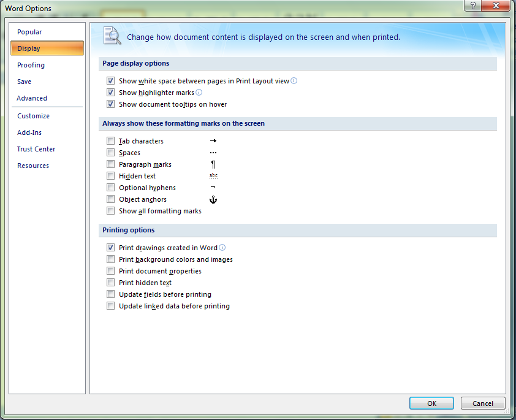Image resolution: width=516 pixels, height=420 pixels.
Task: Close the Word Options dialog
Action: 496,6
